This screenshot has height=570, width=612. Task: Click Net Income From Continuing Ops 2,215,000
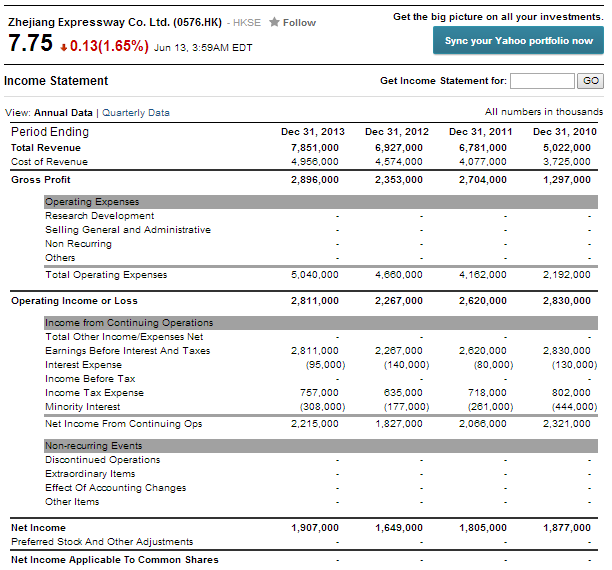click(x=315, y=424)
